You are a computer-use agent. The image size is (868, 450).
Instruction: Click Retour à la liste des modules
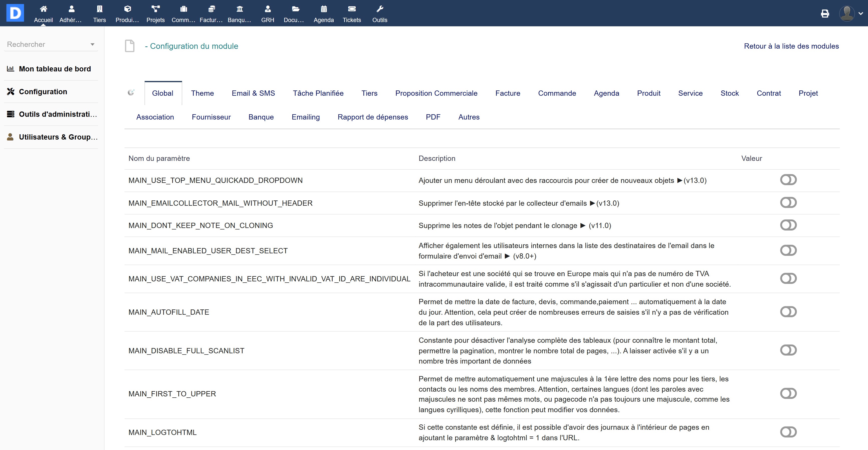point(791,46)
